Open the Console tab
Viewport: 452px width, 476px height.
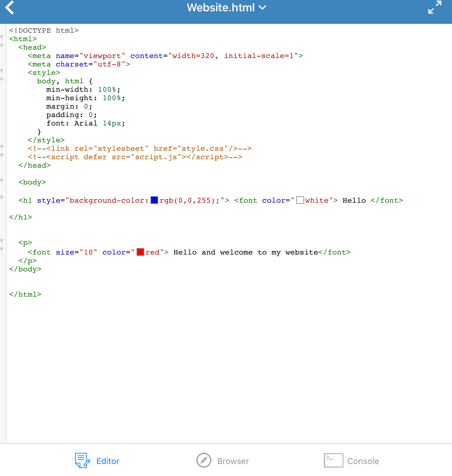point(351,461)
